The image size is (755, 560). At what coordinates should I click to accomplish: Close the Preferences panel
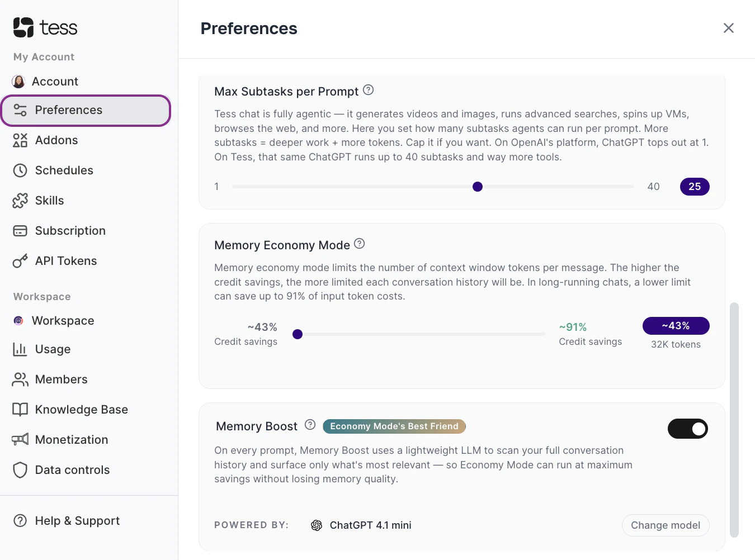(728, 28)
